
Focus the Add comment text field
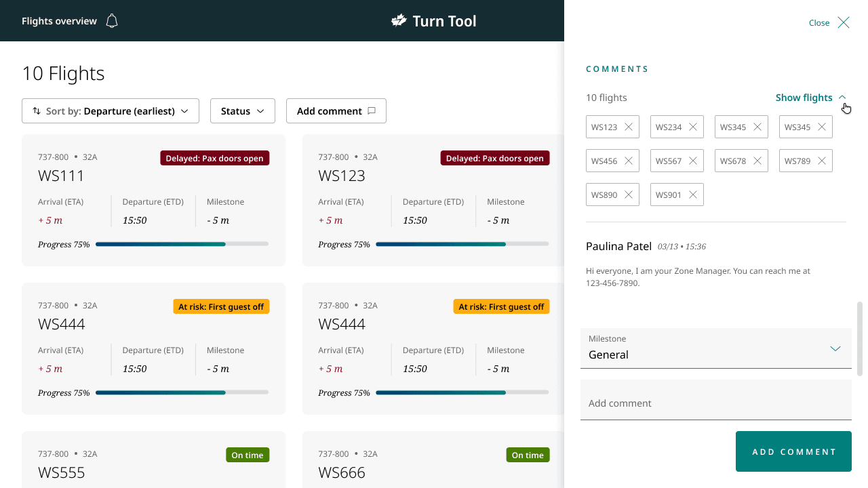pos(716,400)
